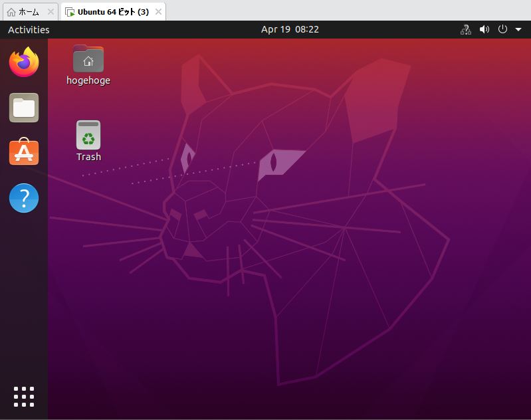531x420 pixels.
Task: Select the hogehoge label text
Action: click(x=88, y=80)
